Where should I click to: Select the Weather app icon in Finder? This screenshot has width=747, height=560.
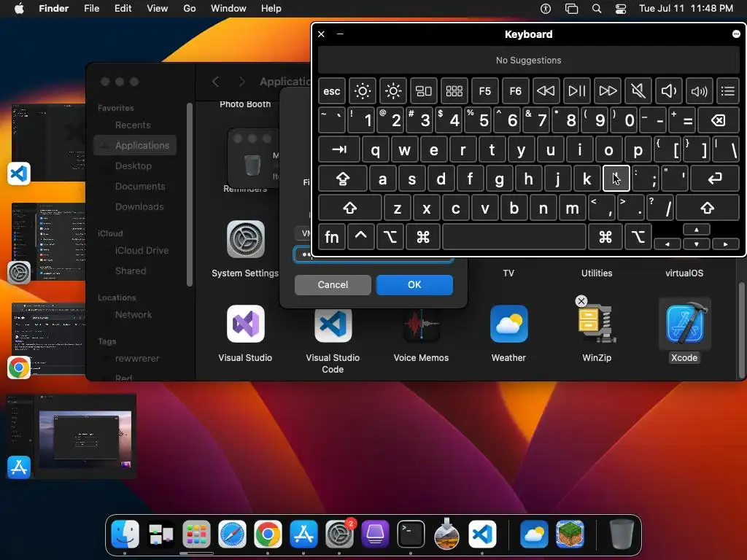508,324
